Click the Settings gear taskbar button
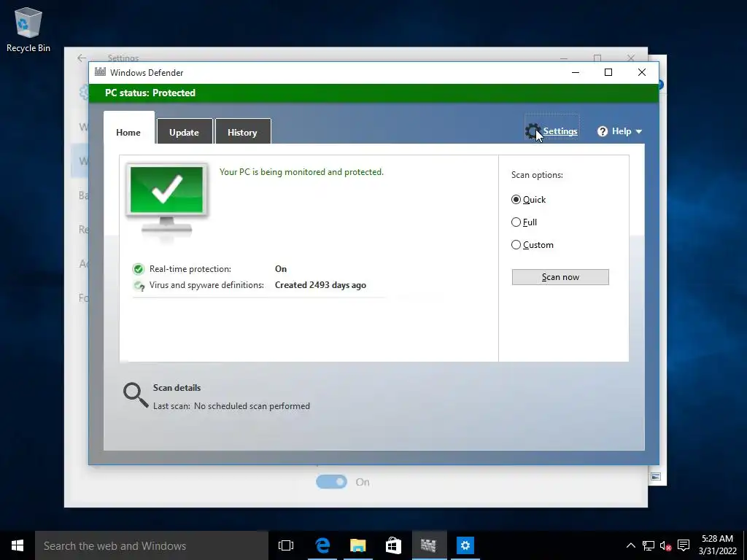Viewport: 747px width, 560px height. click(x=465, y=545)
